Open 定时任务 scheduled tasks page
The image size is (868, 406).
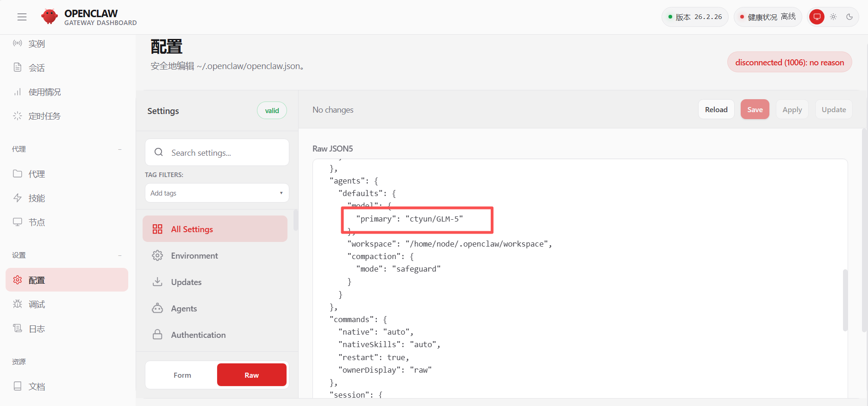[x=44, y=116]
